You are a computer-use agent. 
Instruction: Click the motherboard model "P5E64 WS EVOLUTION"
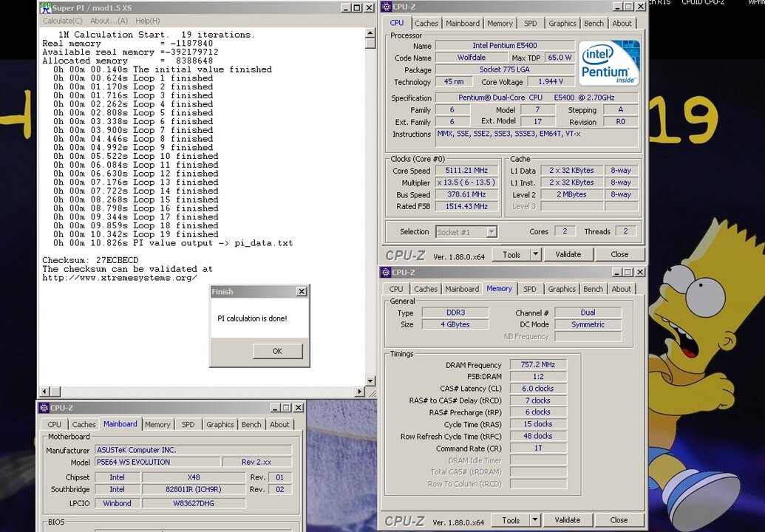tap(157, 462)
